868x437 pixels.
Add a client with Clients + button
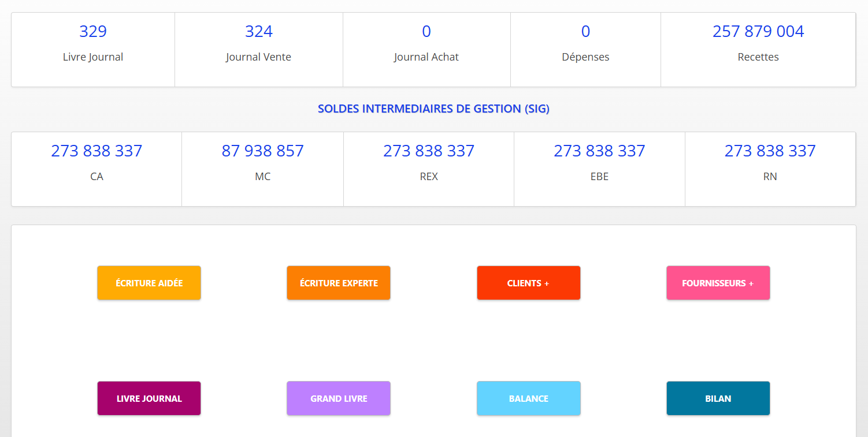528,283
